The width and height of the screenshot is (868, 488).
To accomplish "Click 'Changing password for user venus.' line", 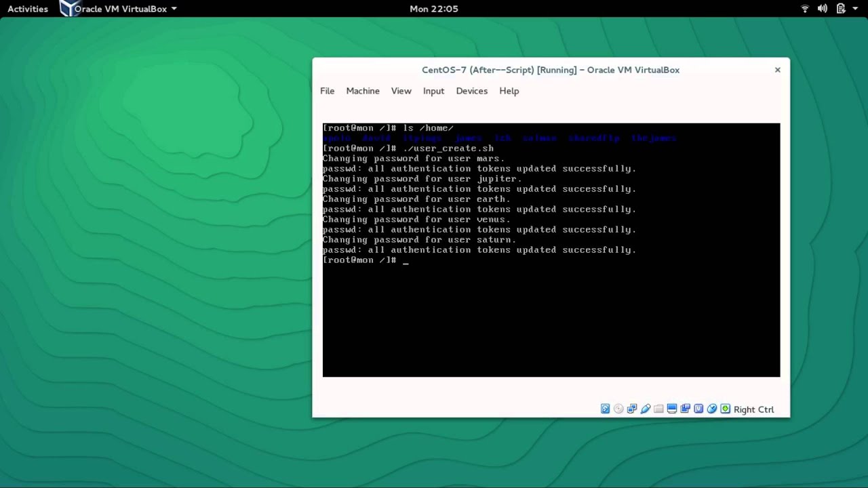I will (416, 220).
